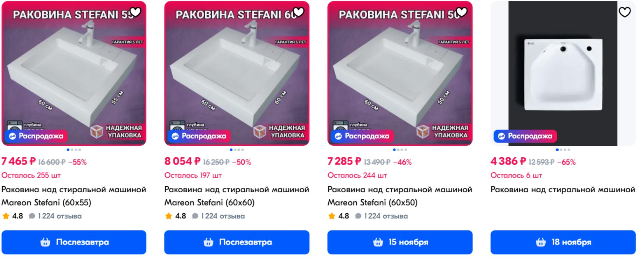Click the comment bubble icon next to 1224 отзыва
The height and width of the screenshot is (262, 644).
click(x=32, y=216)
